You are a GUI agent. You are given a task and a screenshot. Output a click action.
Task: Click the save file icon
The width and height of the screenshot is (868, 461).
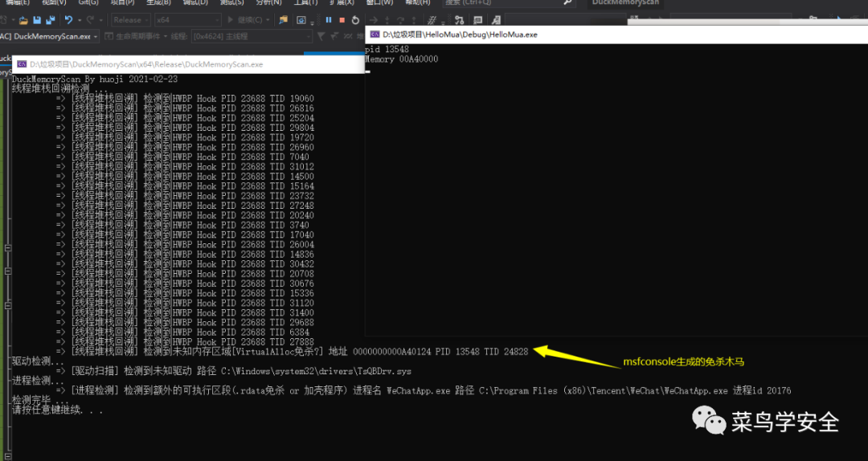[x=36, y=20]
